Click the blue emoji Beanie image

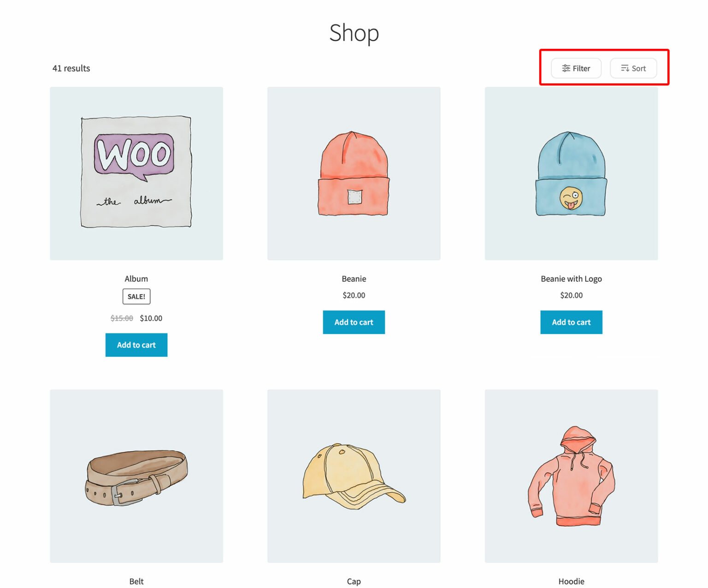click(571, 173)
